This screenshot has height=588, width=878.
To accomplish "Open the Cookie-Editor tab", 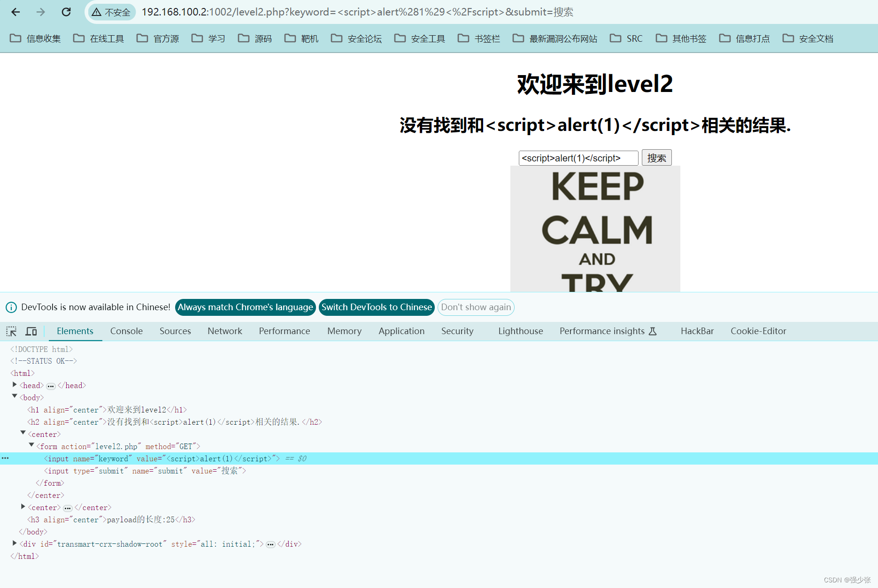I will tap(758, 331).
